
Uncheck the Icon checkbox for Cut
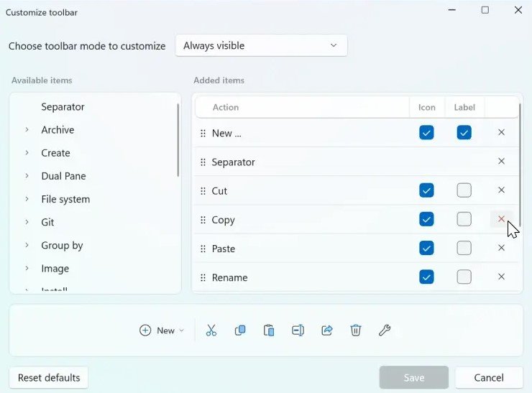426,190
